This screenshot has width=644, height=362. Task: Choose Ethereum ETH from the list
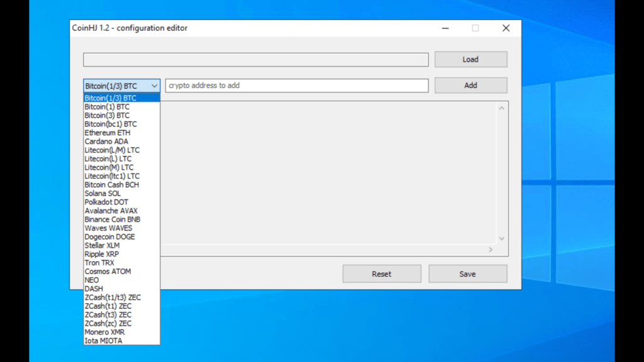point(121,133)
